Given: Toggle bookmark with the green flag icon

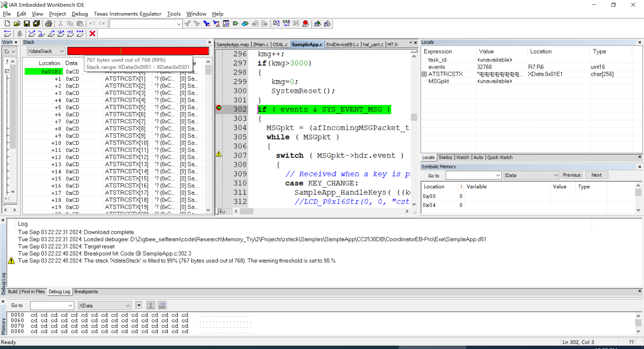Looking at the screenshot, I should click(x=235, y=23).
